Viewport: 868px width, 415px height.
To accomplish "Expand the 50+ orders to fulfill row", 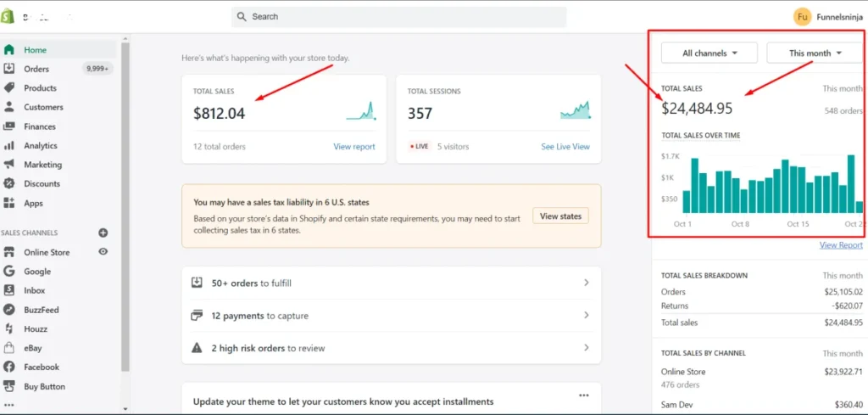I will [x=392, y=283].
